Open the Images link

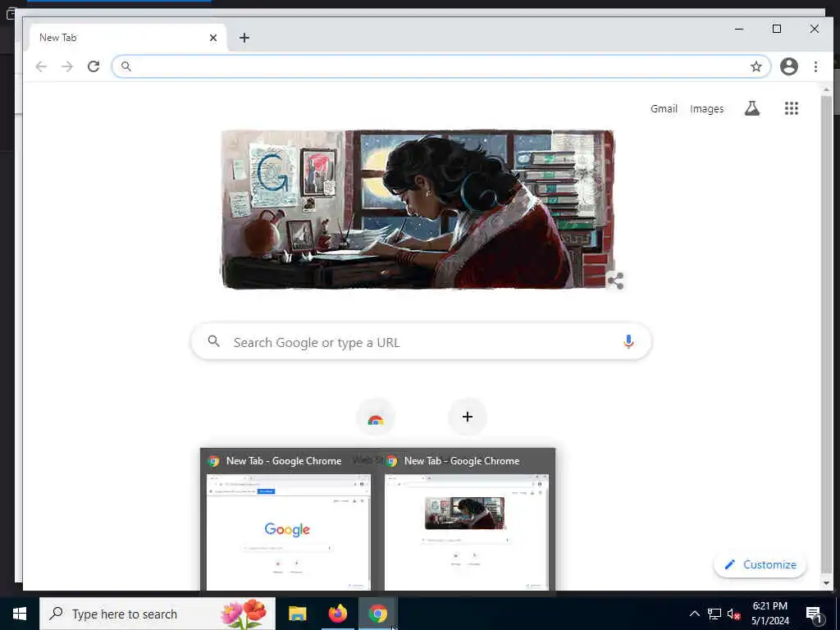(x=706, y=109)
